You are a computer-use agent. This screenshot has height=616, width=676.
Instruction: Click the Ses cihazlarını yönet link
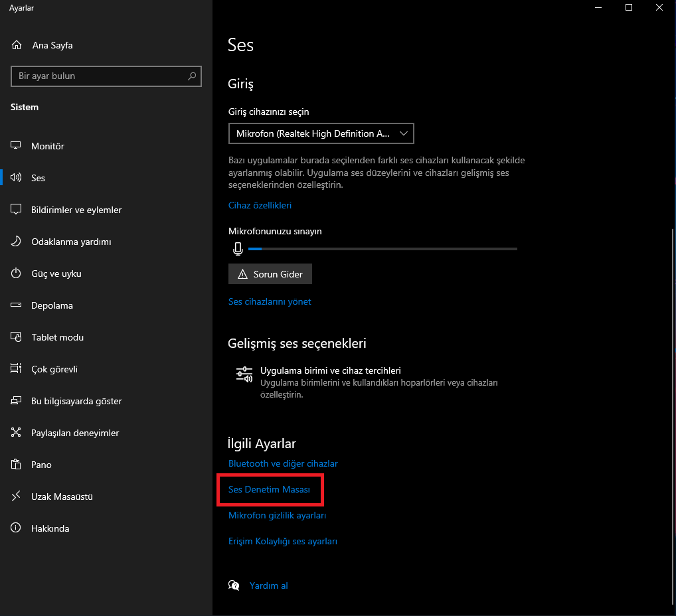click(x=270, y=302)
